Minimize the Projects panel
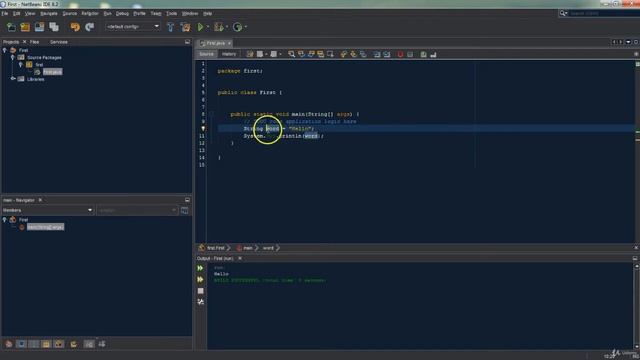This screenshot has width=640, height=360. click(x=187, y=42)
